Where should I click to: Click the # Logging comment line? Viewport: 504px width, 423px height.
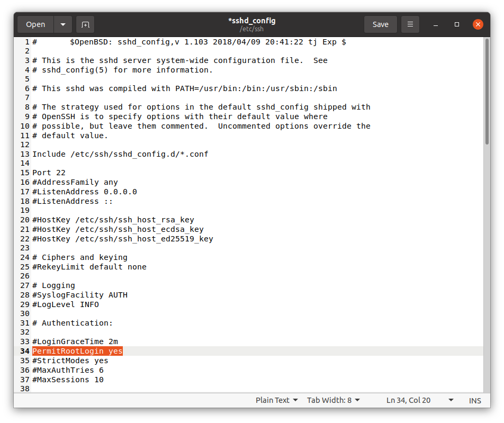pos(53,285)
